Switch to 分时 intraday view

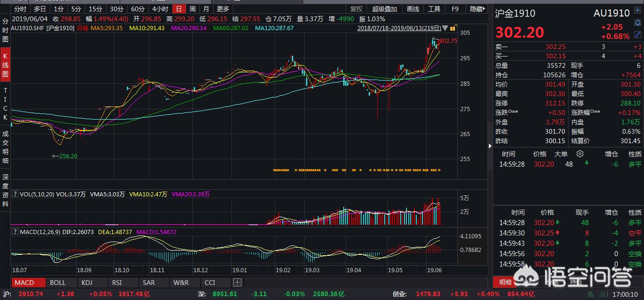point(20,9)
